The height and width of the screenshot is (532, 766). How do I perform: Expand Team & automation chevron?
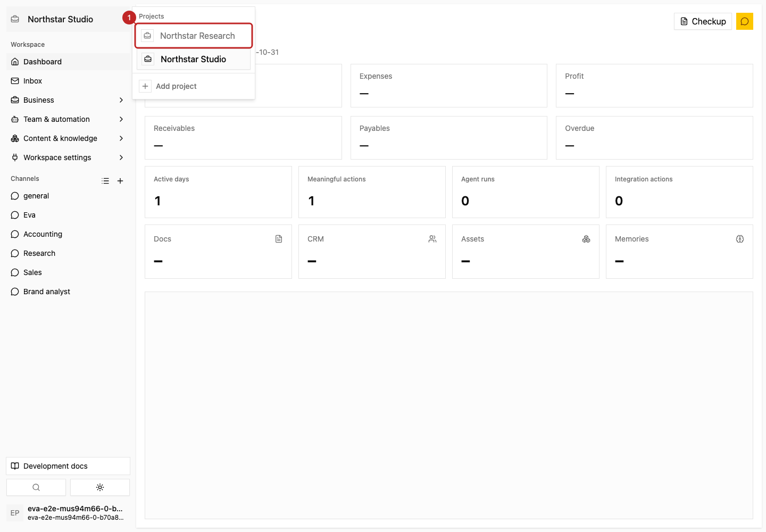pyautogui.click(x=121, y=119)
